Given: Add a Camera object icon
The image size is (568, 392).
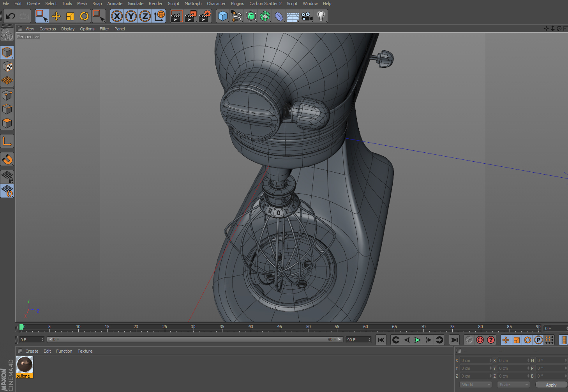Looking at the screenshot, I should coord(307,16).
